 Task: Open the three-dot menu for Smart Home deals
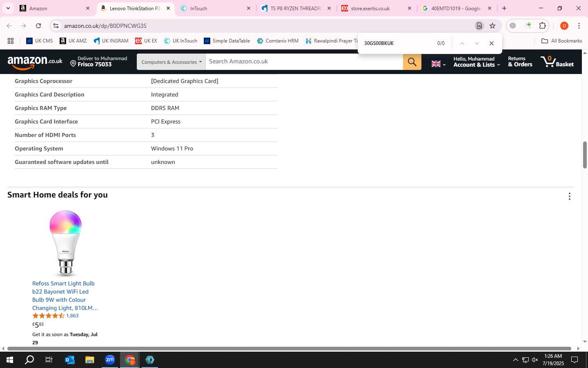pos(569,197)
